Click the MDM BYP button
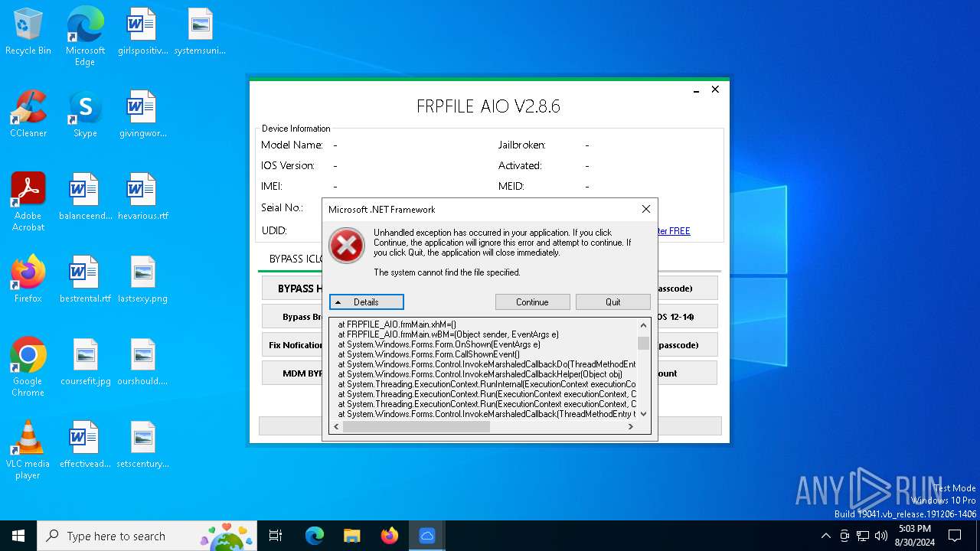980x551 pixels. coord(292,373)
